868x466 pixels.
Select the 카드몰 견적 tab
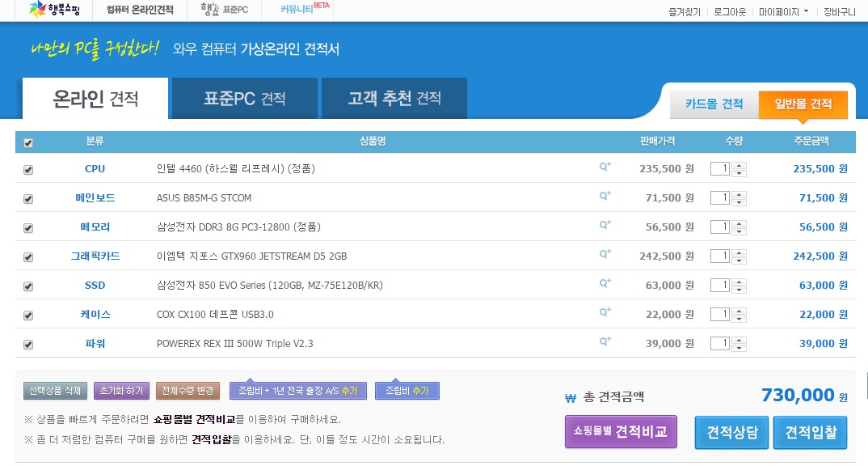click(x=714, y=104)
